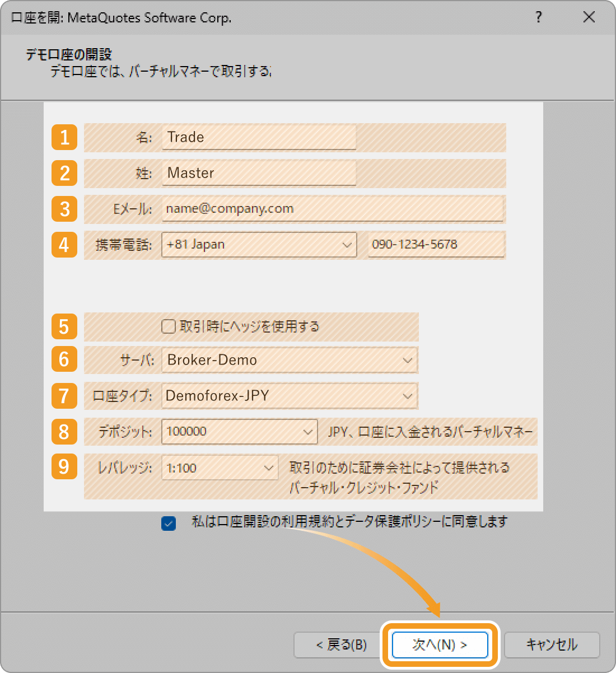Click the 次へ(N) next button
This screenshot has width=616, height=673.
pos(440,645)
